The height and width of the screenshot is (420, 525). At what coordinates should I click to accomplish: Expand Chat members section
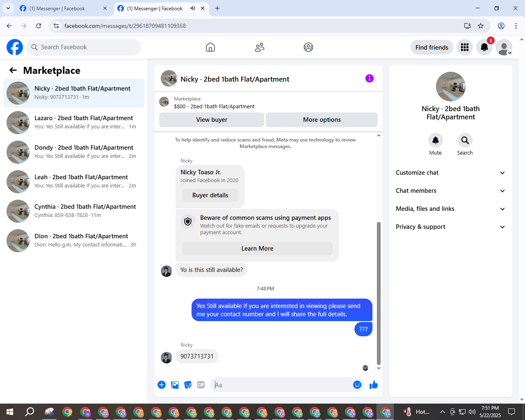click(450, 191)
